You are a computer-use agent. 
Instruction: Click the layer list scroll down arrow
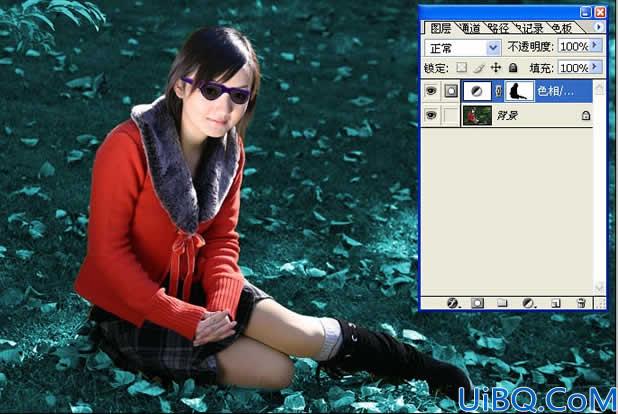(x=599, y=287)
